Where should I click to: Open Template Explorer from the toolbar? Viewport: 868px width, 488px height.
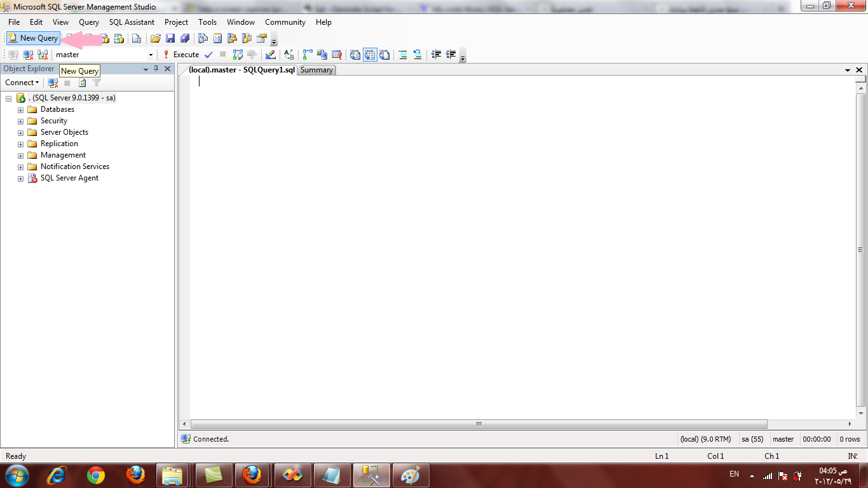click(247, 38)
